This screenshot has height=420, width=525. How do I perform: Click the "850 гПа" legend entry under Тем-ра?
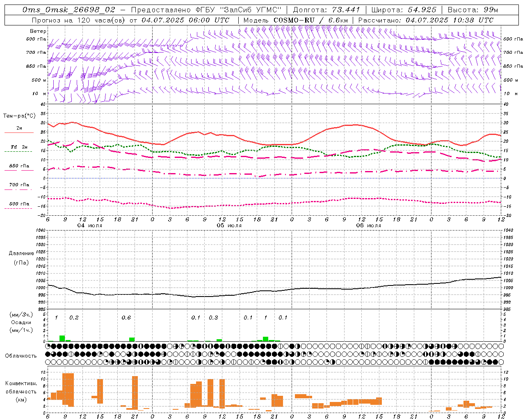(19, 166)
